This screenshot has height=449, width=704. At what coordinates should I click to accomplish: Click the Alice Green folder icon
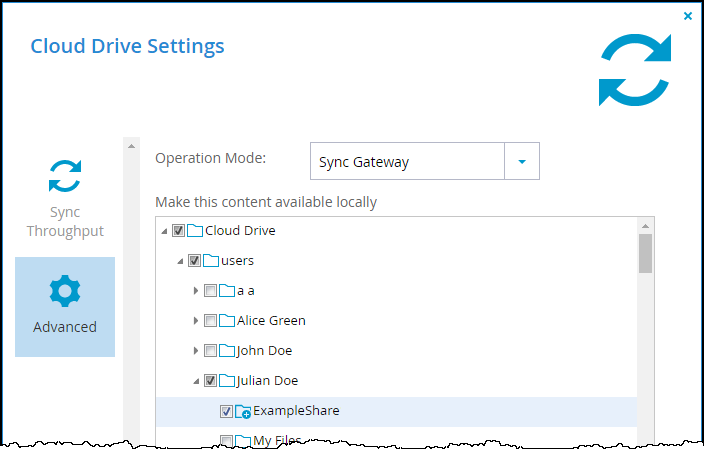(x=227, y=321)
